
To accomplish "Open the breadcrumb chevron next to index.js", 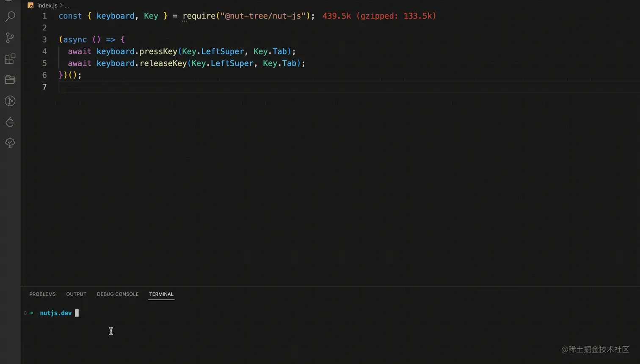I will (61, 5).
